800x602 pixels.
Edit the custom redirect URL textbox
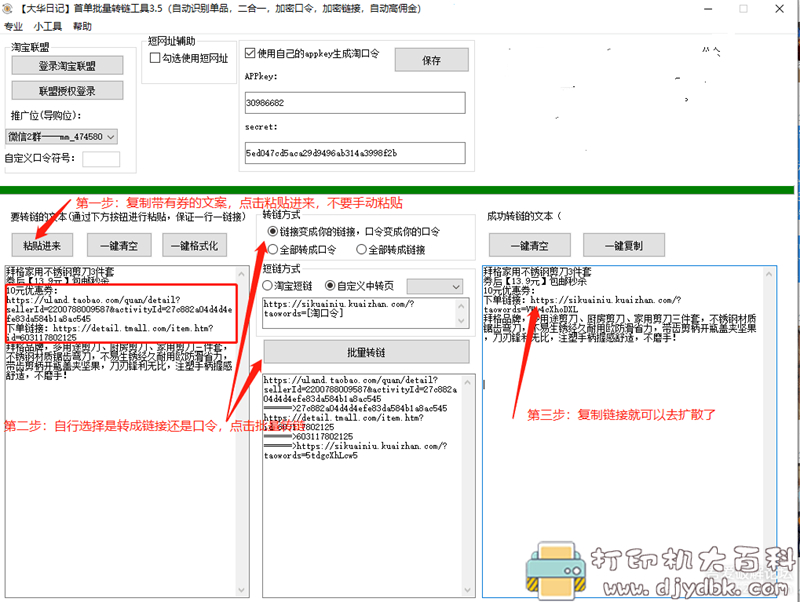[x=359, y=313]
